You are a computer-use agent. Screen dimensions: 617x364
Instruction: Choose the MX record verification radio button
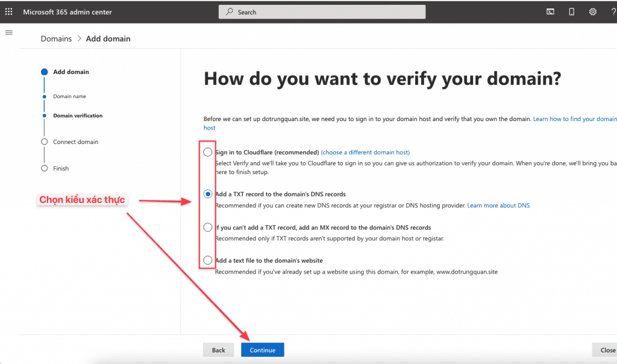[x=208, y=227]
